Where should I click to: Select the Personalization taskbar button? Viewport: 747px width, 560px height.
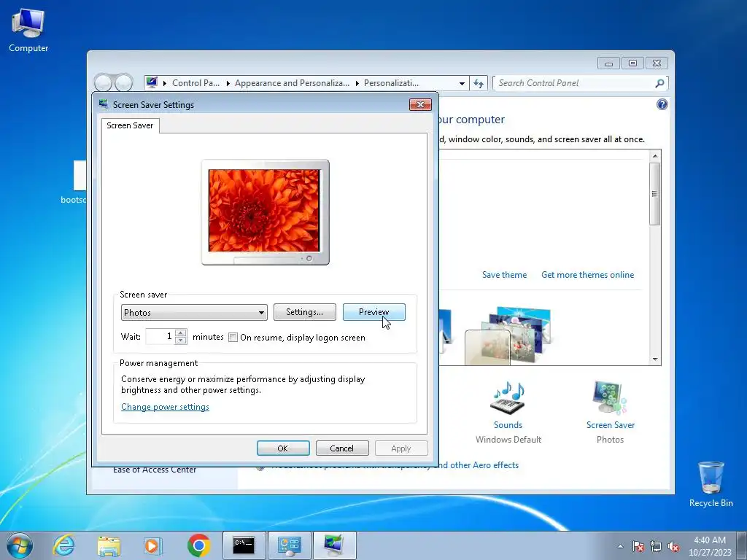[334, 545]
